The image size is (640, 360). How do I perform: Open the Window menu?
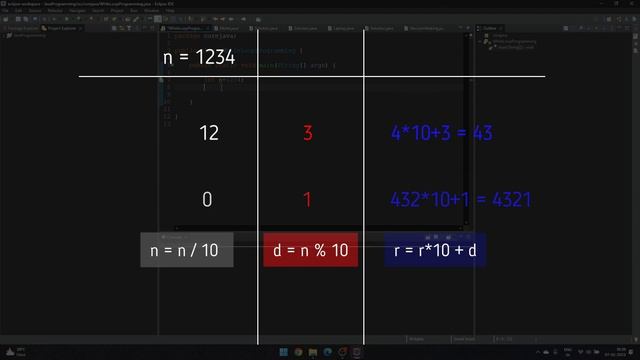[151, 11]
